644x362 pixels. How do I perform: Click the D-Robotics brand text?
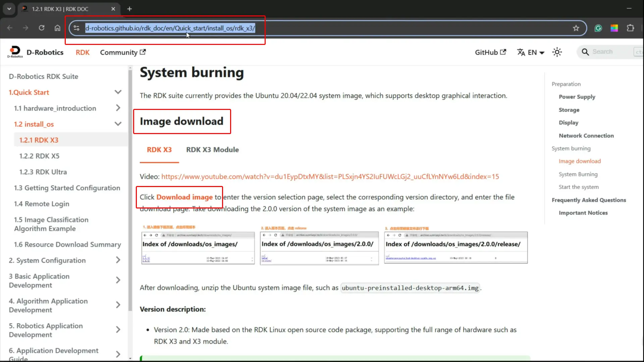pos(45,52)
